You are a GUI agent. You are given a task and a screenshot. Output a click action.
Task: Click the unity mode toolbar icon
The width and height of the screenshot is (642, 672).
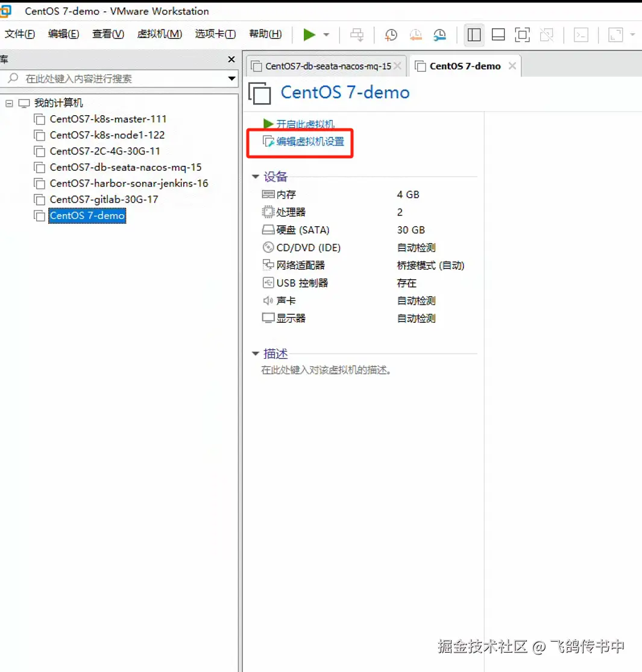click(x=547, y=35)
